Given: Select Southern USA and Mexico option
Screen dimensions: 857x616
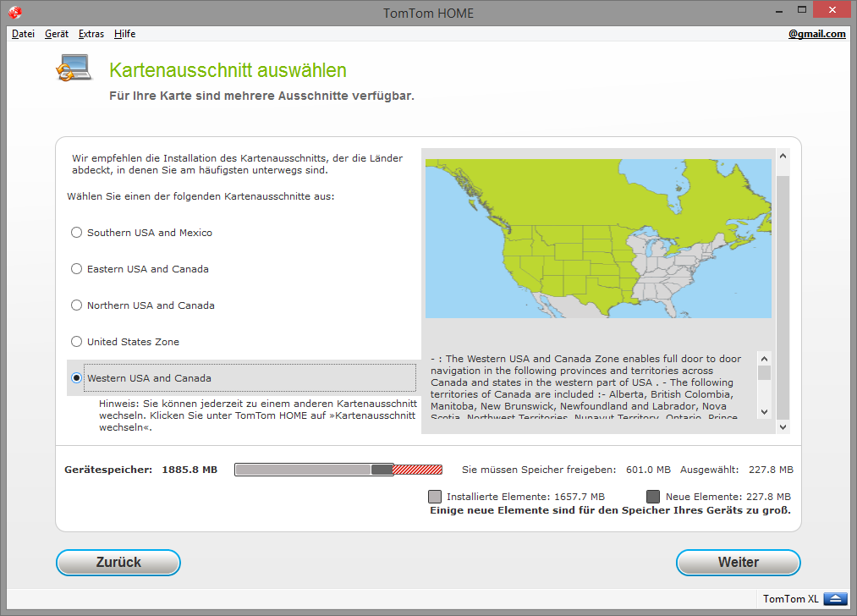Looking at the screenshot, I should pyautogui.click(x=77, y=233).
